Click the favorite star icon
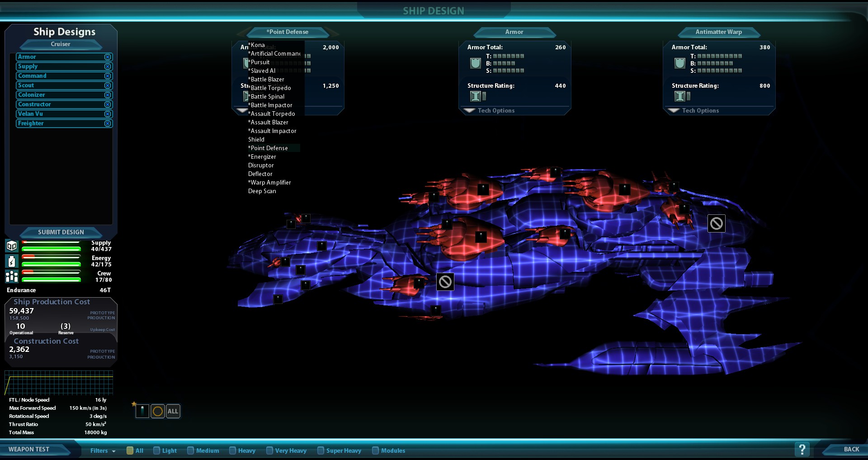868x460 pixels. [x=134, y=404]
